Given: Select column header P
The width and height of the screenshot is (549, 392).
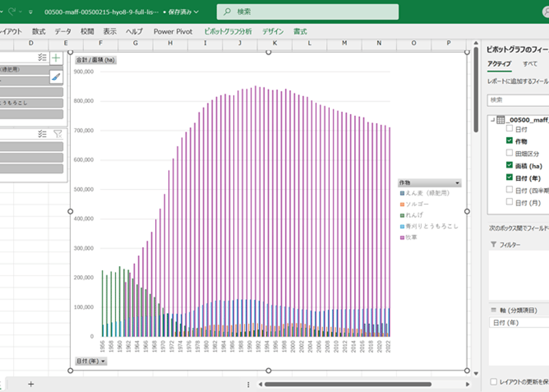Looking at the screenshot, I should coord(449,43).
